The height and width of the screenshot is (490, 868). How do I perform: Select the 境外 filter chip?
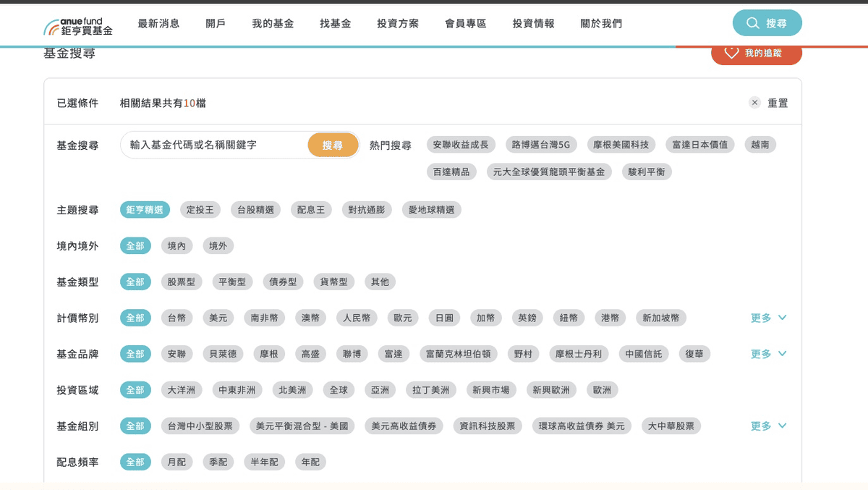218,246
